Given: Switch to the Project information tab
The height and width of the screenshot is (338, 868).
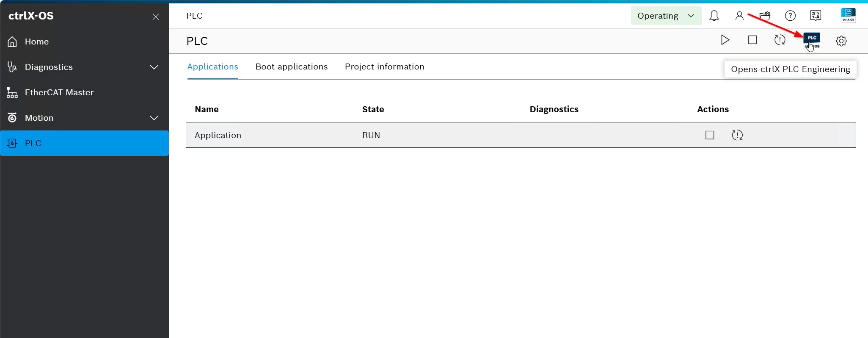Looking at the screenshot, I should pyautogui.click(x=384, y=67).
